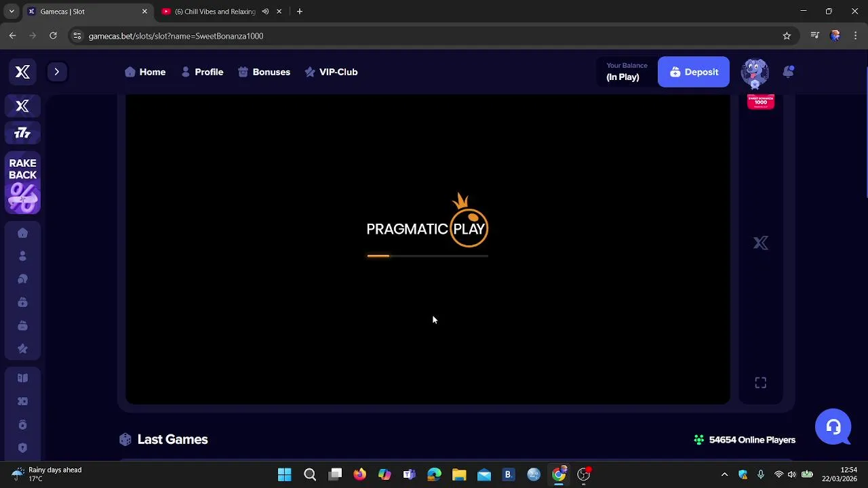Click the sidebar coin stack icon

[22, 425]
